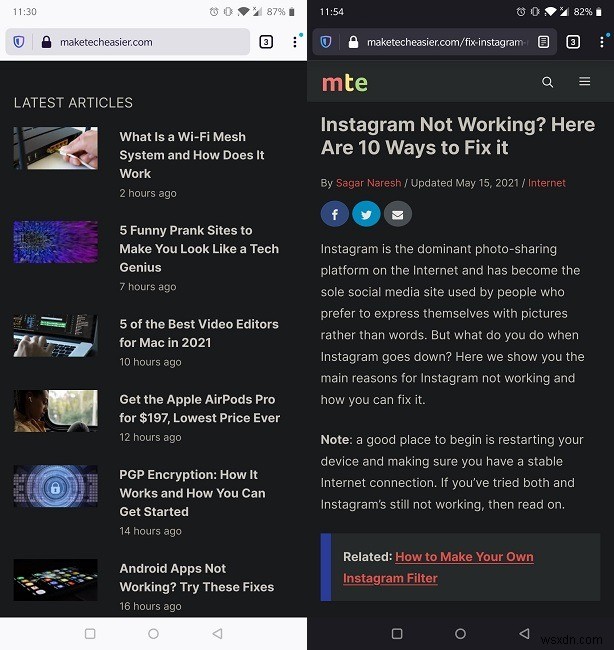Tap the 87% battery indicator in left status bar
Image resolution: width=614 pixels, height=650 pixels.
(281, 12)
